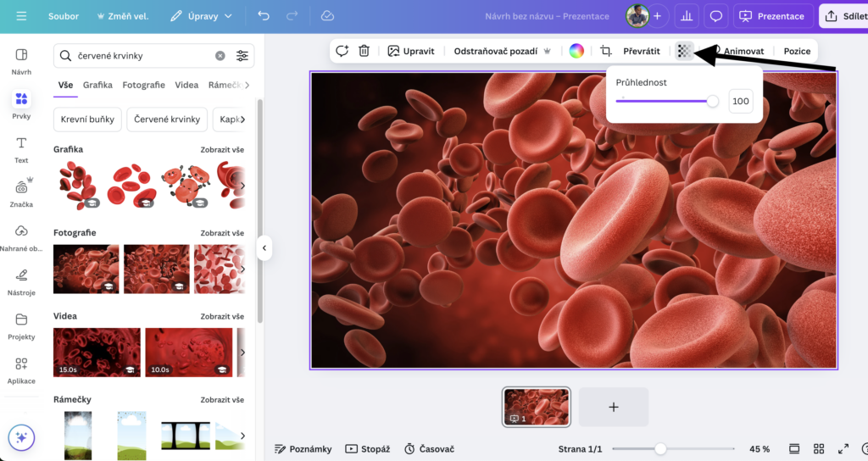Open the Nahrané uploads panel

[21, 238]
